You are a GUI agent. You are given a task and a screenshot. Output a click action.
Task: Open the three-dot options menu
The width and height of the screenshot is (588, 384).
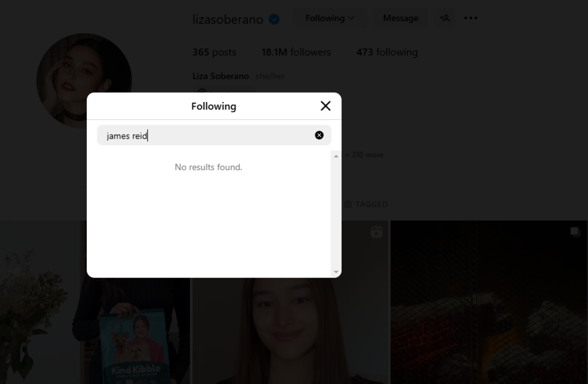coord(471,18)
